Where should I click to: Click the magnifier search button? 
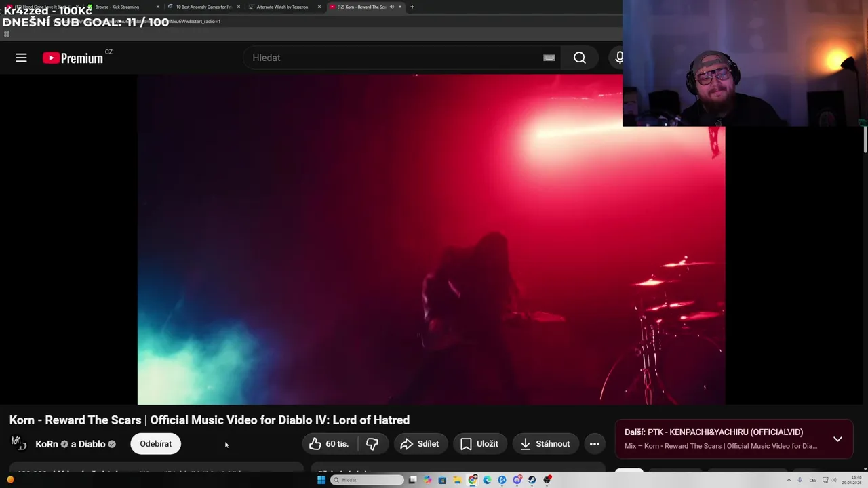click(580, 58)
